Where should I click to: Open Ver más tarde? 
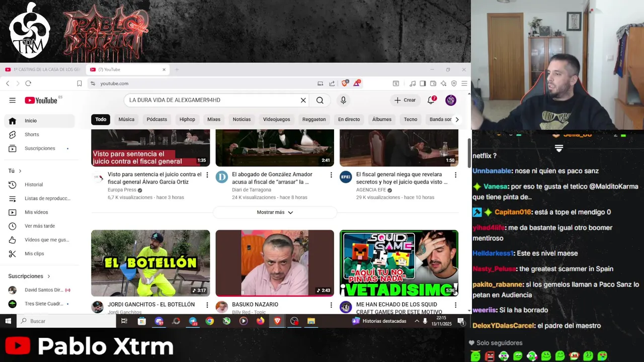point(40,226)
